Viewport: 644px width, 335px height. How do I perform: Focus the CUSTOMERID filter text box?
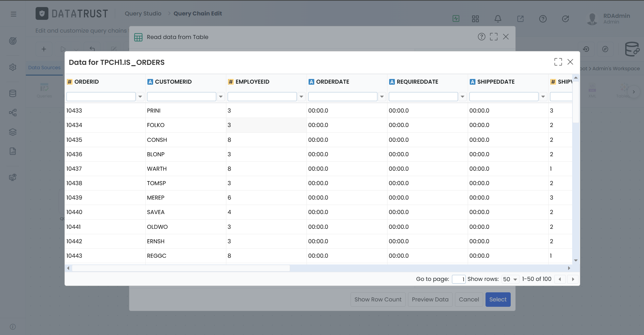182,97
